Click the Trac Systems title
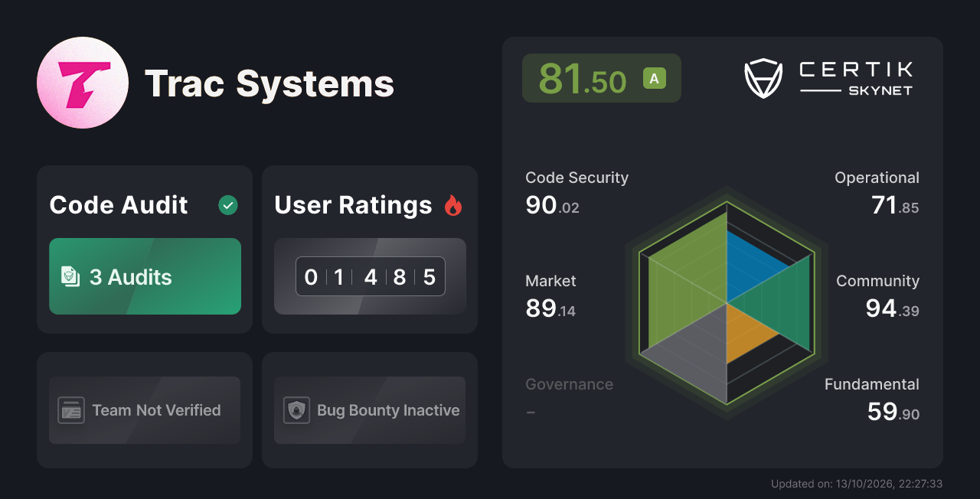This screenshot has height=499, width=980. point(269,83)
